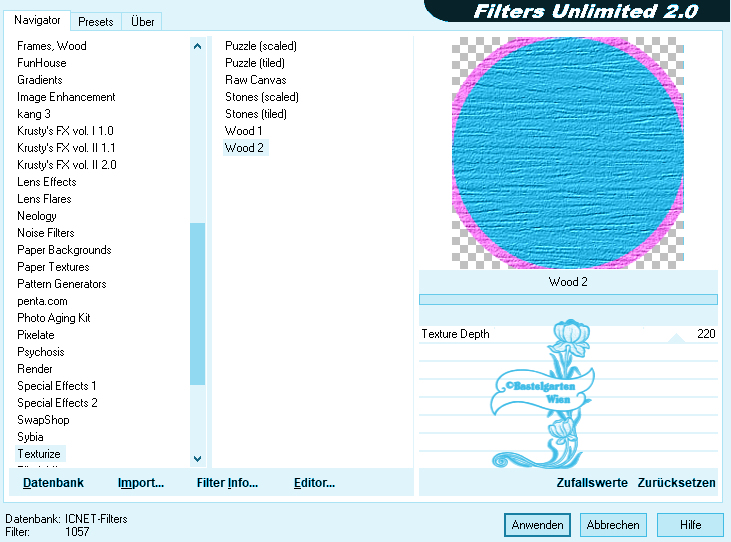Open the Über tab
Viewport: 731px width, 542px height.
click(x=142, y=22)
